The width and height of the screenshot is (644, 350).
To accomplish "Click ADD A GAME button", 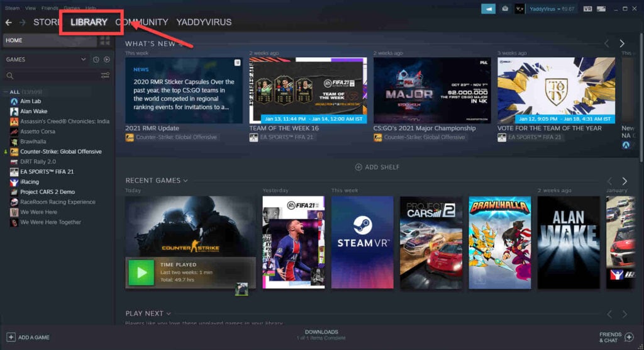I will tap(28, 337).
